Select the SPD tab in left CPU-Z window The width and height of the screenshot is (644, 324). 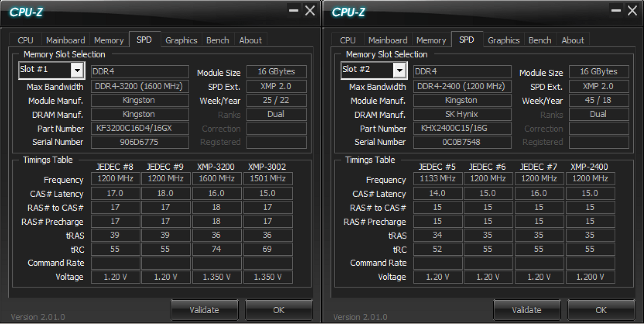(144, 39)
